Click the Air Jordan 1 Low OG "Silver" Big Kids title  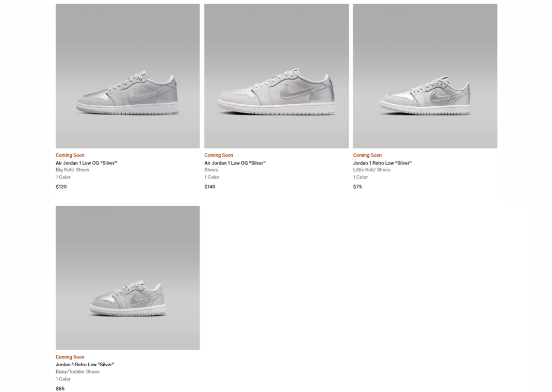point(86,163)
